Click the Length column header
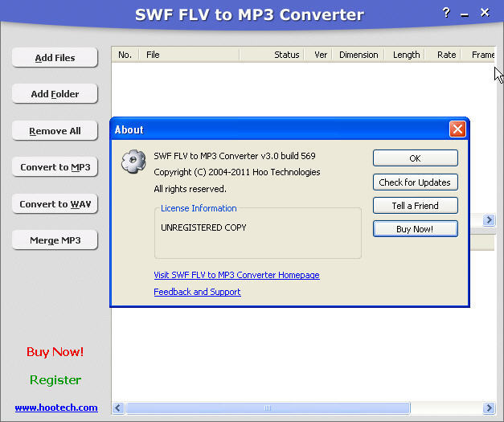504x422 pixels. point(405,55)
